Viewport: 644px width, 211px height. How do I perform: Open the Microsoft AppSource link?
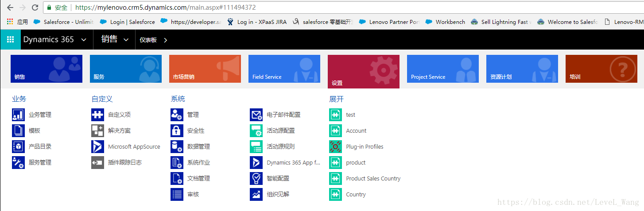tap(134, 146)
